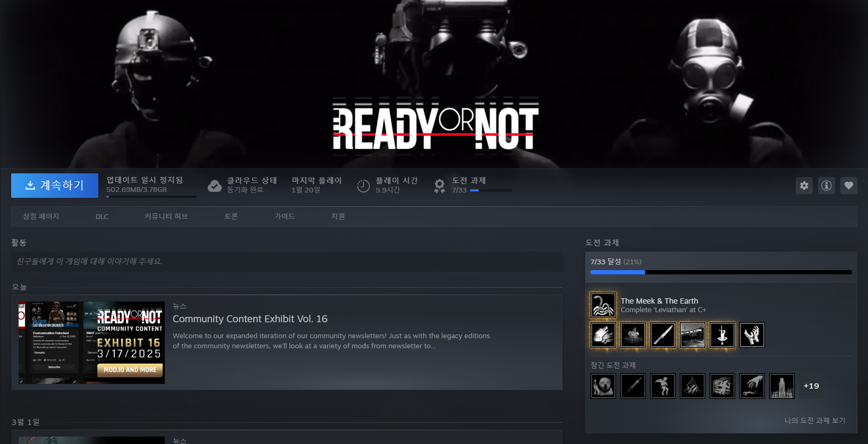
Task: Click the play time clock icon
Action: point(364,186)
